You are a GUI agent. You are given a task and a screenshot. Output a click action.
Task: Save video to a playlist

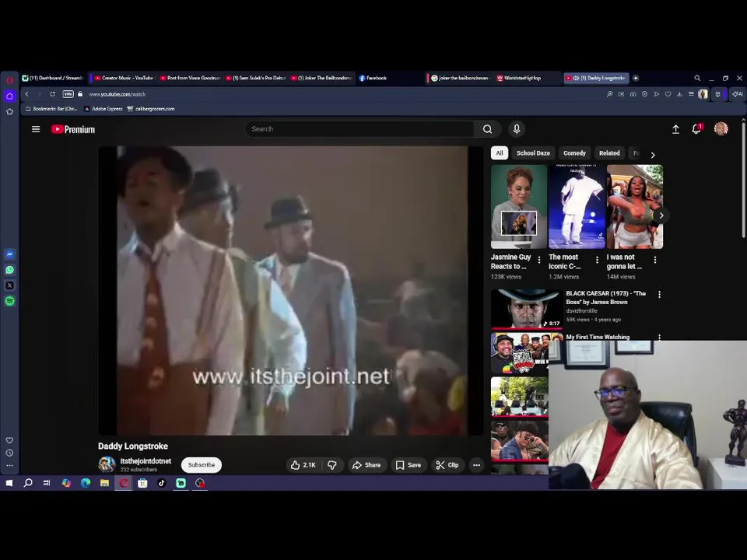click(409, 465)
